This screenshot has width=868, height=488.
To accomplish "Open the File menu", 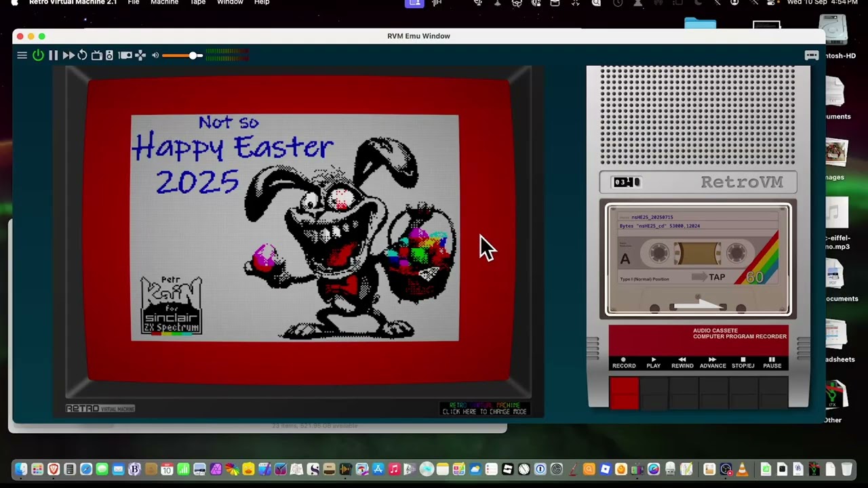I will tap(134, 3).
